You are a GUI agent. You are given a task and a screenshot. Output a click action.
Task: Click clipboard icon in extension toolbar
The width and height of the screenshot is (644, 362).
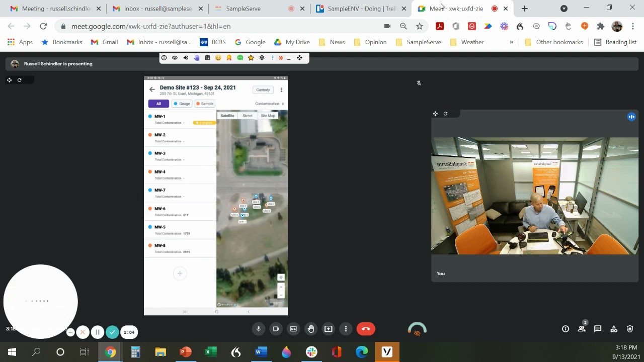coord(207,58)
